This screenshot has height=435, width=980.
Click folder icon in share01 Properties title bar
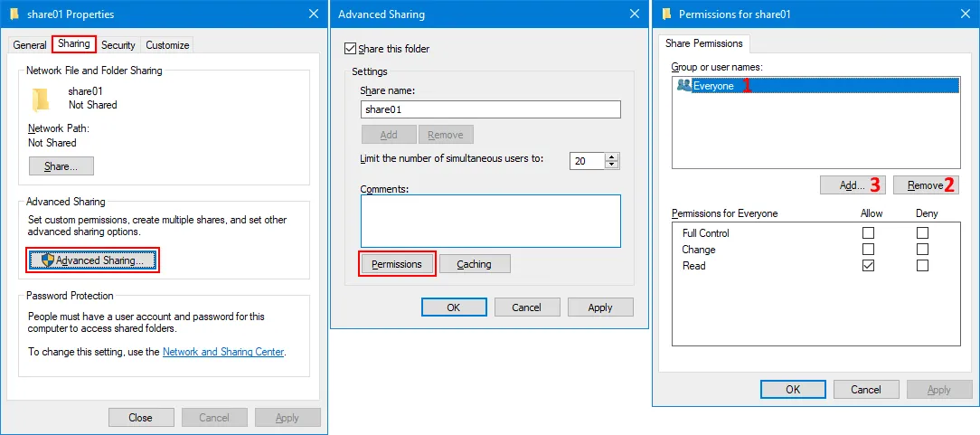coord(14,14)
